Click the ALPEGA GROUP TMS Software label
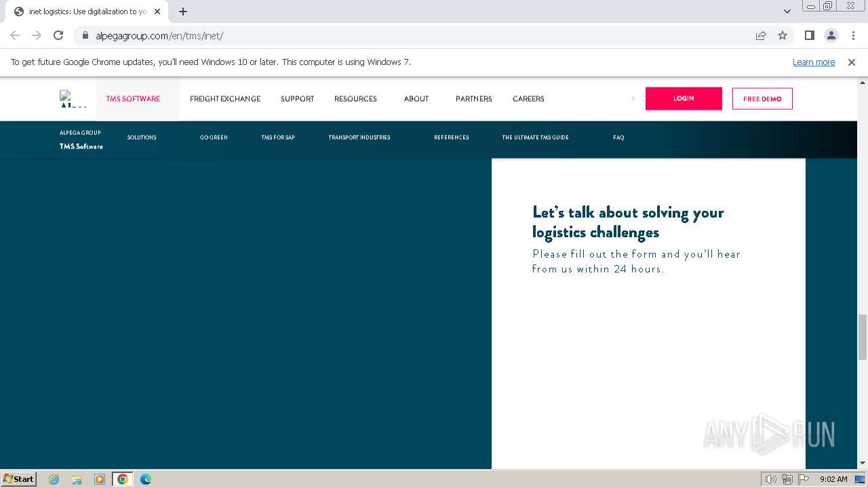This screenshot has height=488, width=868. (x=81, y=140)
